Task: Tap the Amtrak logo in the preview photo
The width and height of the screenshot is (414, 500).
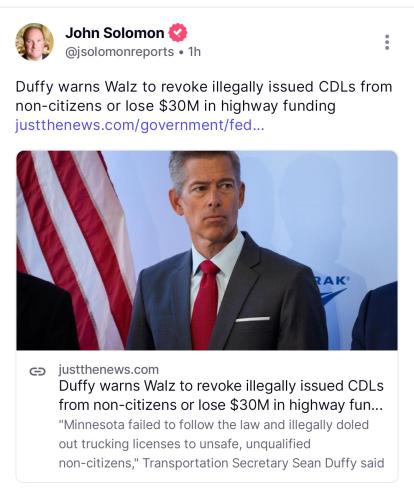Action: 330,288
